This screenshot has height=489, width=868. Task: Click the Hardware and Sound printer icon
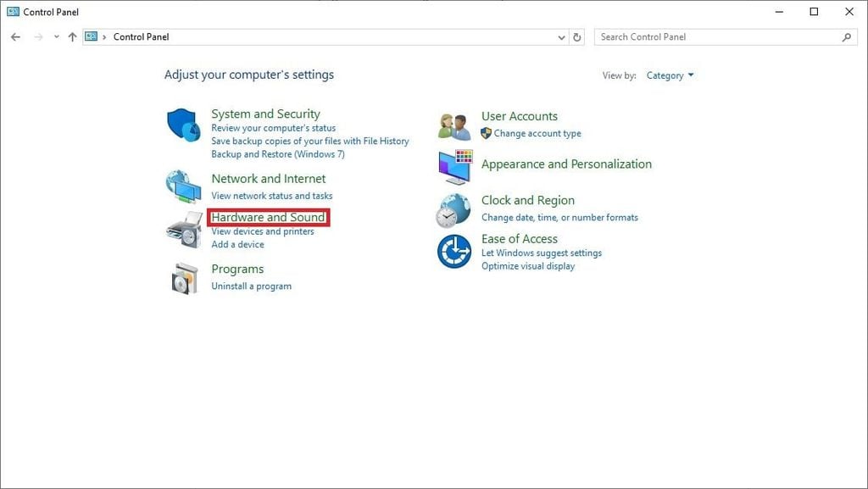pos(184,230)
